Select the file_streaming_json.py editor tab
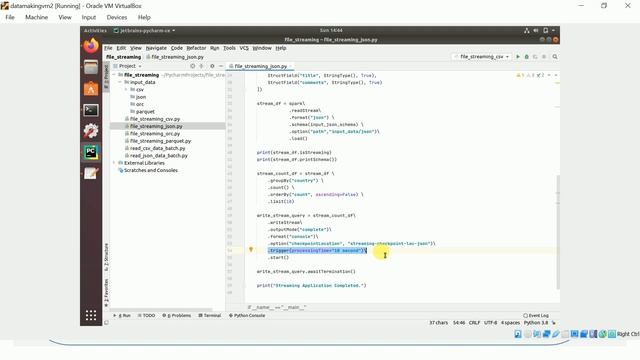This screenshot has height=360, width=640. click(260, 66)
